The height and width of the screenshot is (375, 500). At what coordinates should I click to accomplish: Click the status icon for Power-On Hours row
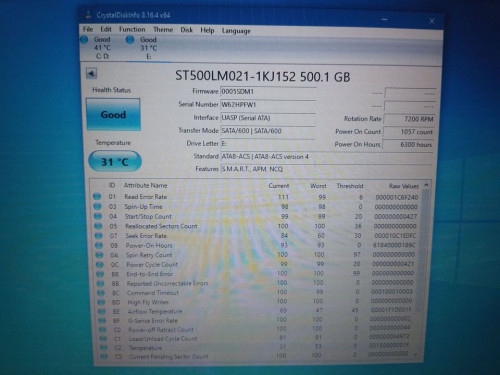[x=99, y=245]
